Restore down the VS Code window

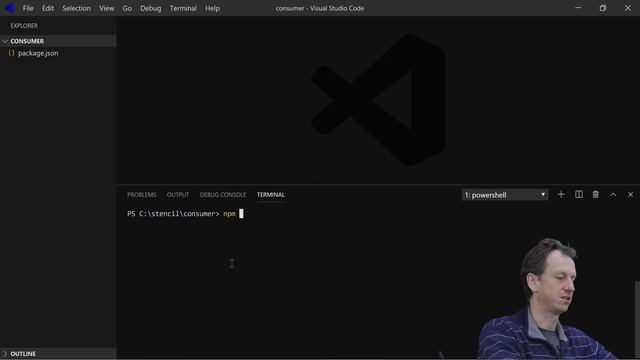(603, 8)
